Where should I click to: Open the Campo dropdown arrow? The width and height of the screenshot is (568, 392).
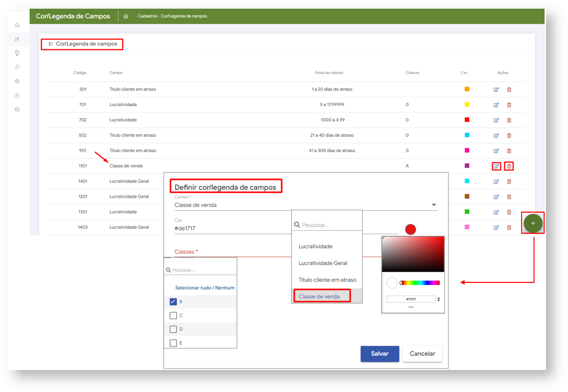click(434, 205)
